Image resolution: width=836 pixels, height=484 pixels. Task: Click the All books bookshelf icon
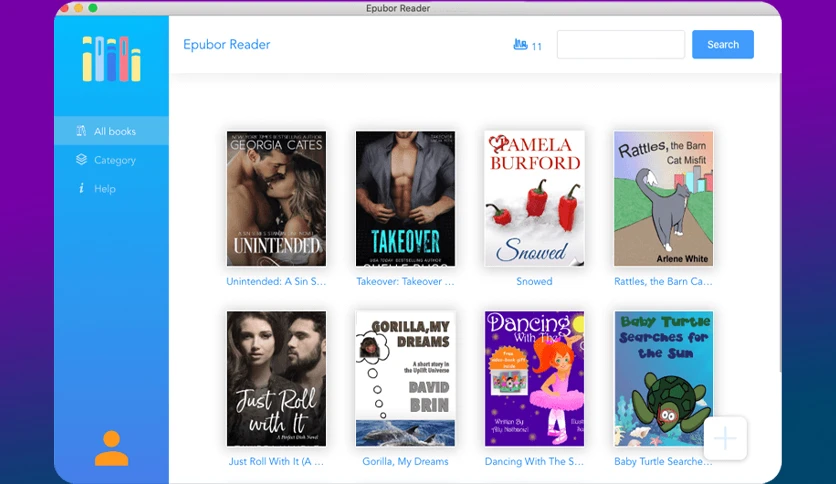(x=81, y=131)
